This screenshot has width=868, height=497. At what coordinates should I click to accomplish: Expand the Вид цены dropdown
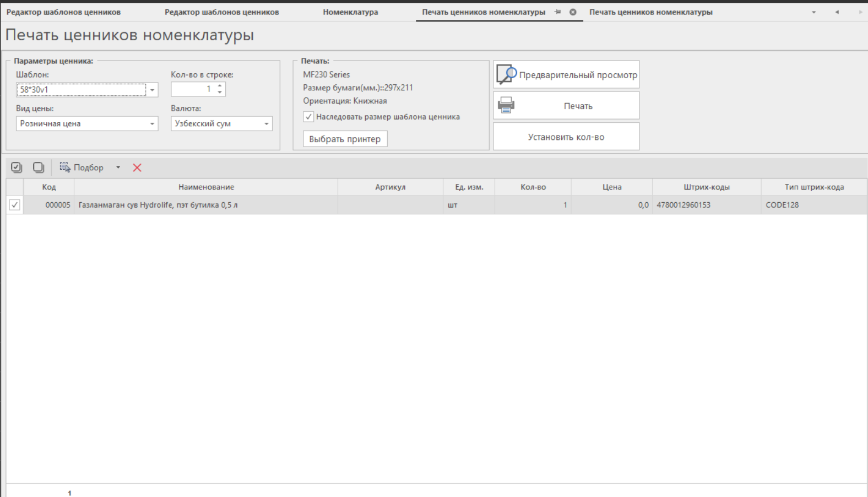coord(152,124)
